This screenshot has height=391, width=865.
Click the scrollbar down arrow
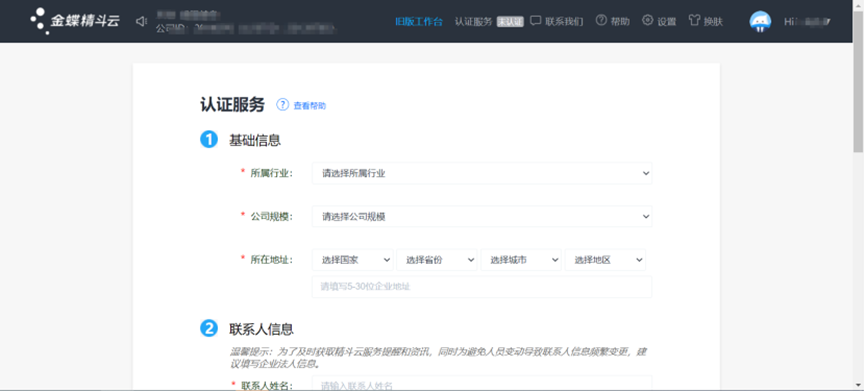pyautogui.click(x=858, y=386)
